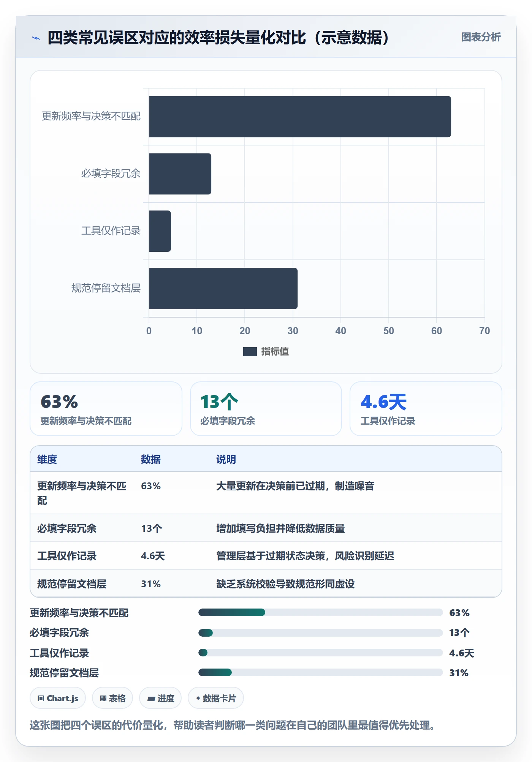Click the 63% progress bar for 更新频率与决策不匹配
This screenshot has width=532, height=762.
(x=320, y=612)
